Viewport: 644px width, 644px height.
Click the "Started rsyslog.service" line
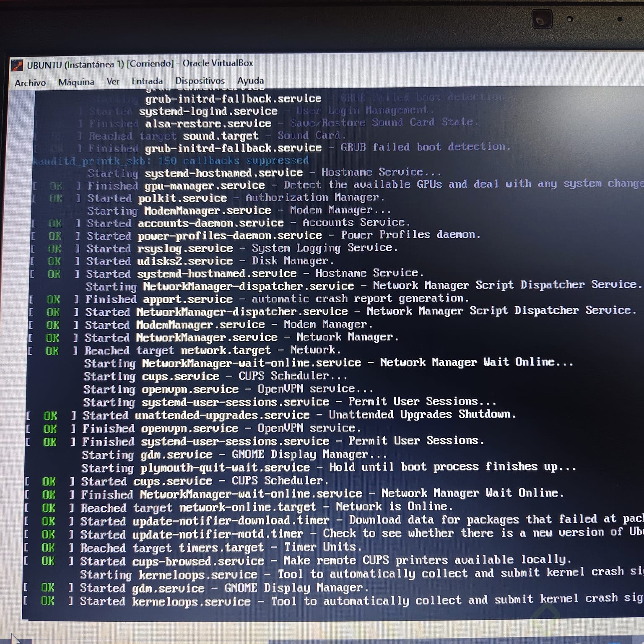tap(214, 248)
